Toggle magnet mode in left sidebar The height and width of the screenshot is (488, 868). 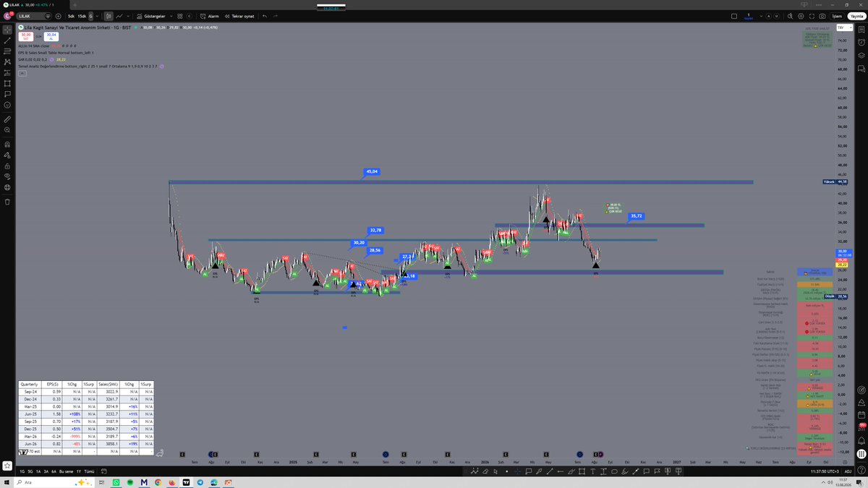point(7,144)
